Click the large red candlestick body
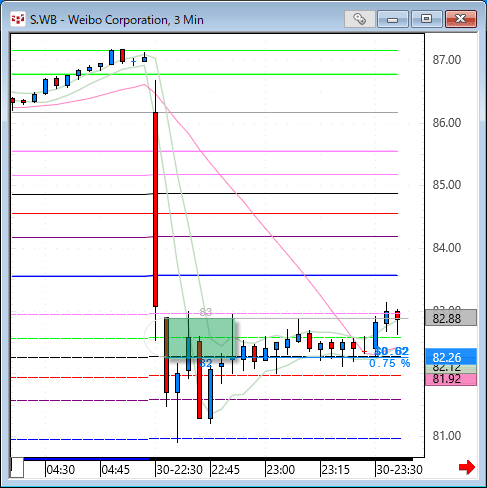Screen dimensions: 487x488 155,209
